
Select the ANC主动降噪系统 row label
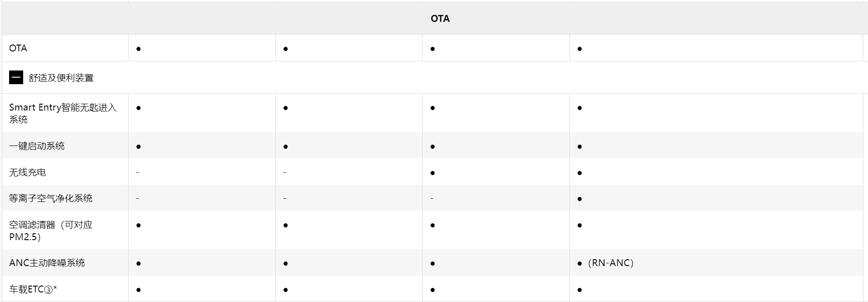[x=47, y=263]
